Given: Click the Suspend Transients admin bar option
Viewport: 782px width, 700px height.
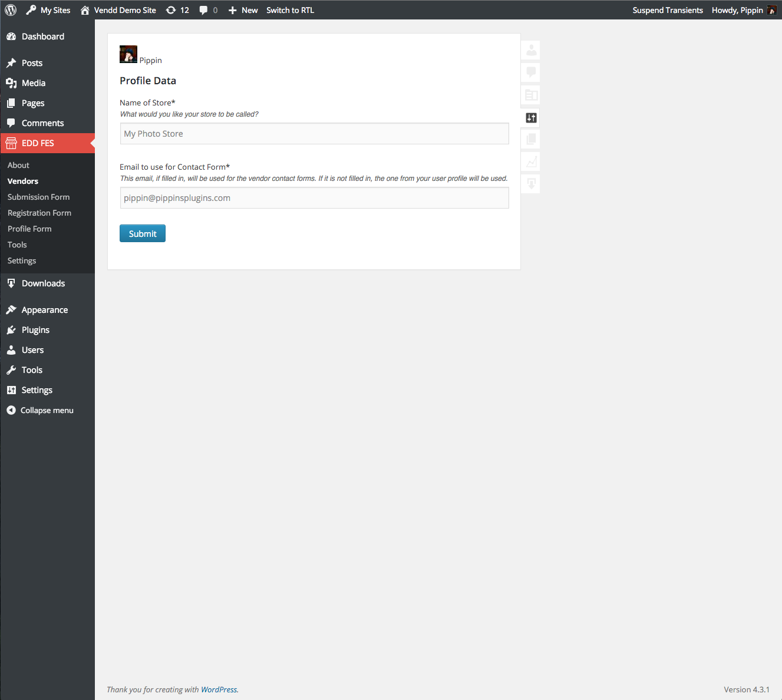Looking at the screenshot, I should coord(668,9).
